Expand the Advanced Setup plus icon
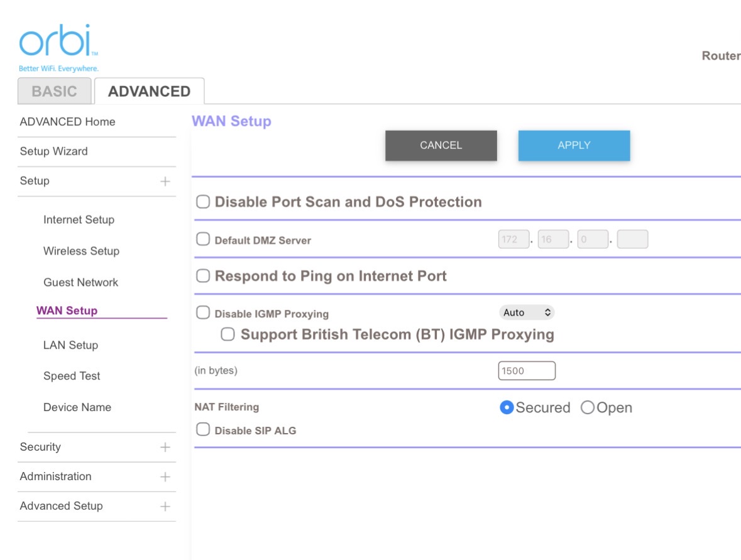This screenshot has width=741, height=560. point(165,507)
